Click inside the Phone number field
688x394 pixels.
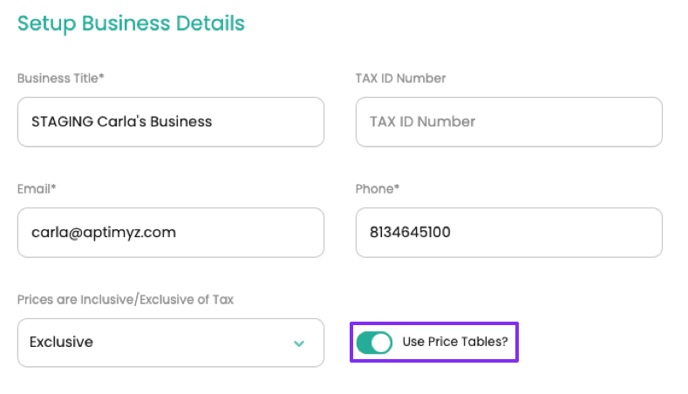point(509,233)
